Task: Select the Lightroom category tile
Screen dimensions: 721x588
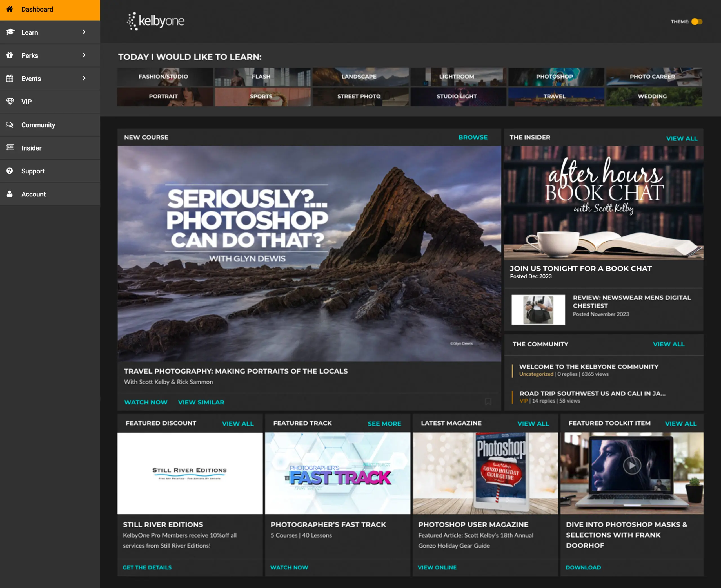Action: pos(459,77)
